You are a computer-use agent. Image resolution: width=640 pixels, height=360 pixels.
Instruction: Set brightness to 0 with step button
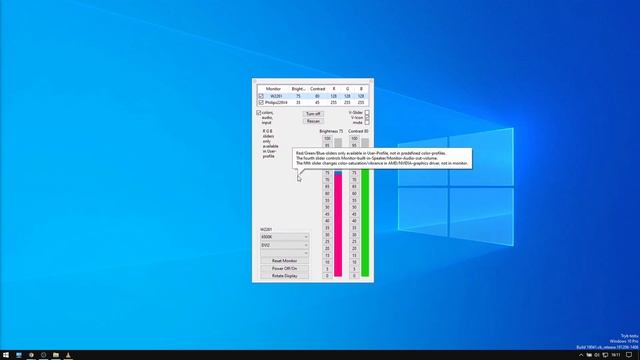point(327,276)
